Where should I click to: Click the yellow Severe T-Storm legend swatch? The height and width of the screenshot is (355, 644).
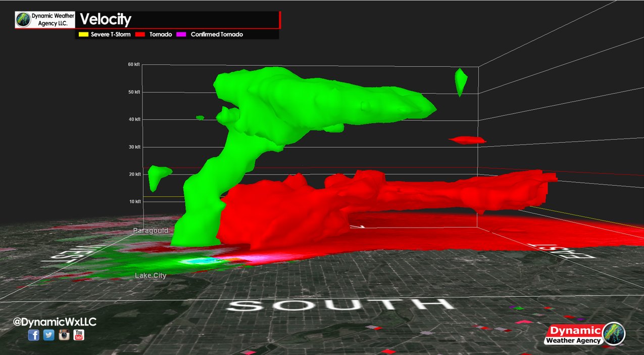[82, 34]
